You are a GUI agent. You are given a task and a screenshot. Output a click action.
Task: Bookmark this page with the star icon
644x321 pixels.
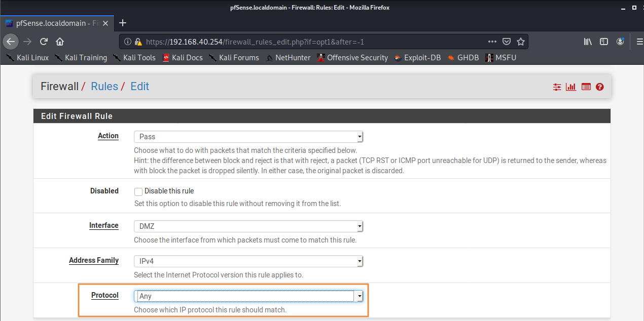tap(520, 42)
